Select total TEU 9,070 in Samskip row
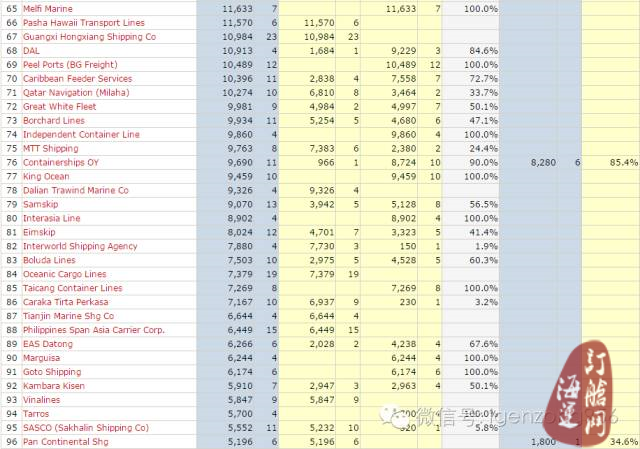The height and width of the screenshot is (449, 640). (240, 204)
